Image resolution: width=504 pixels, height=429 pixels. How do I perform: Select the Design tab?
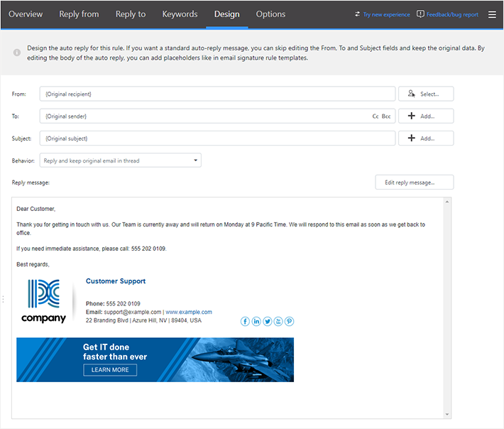[x=227, y=14]
